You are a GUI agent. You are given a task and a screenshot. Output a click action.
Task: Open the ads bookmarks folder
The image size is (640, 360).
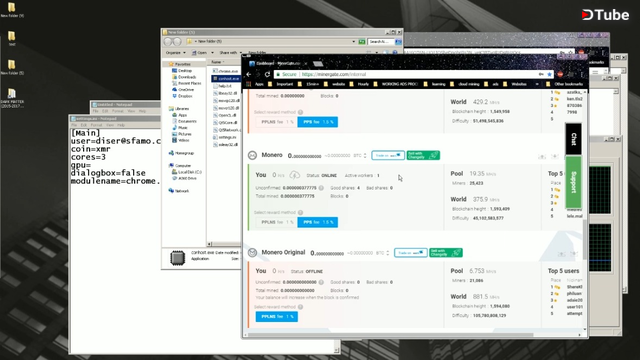point(491,84)
